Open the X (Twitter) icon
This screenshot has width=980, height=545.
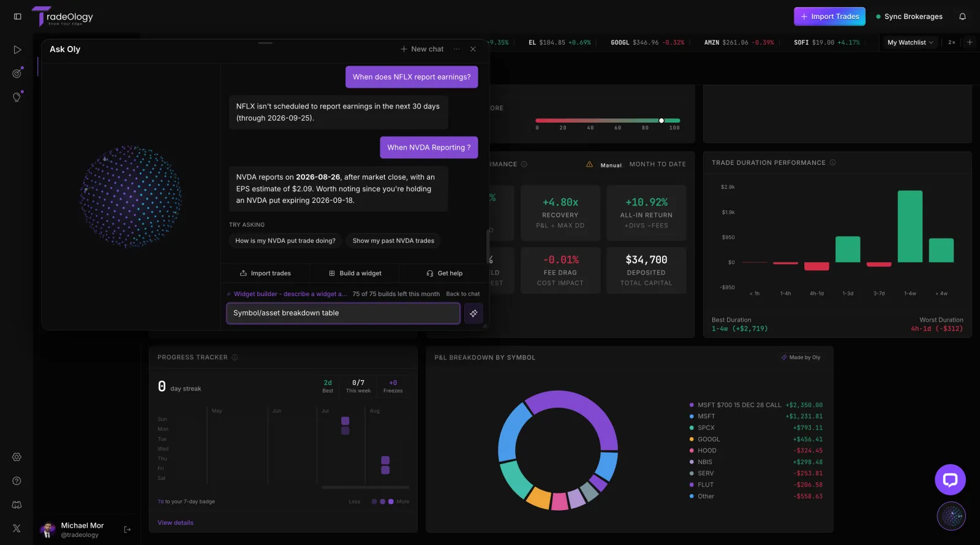17,528
